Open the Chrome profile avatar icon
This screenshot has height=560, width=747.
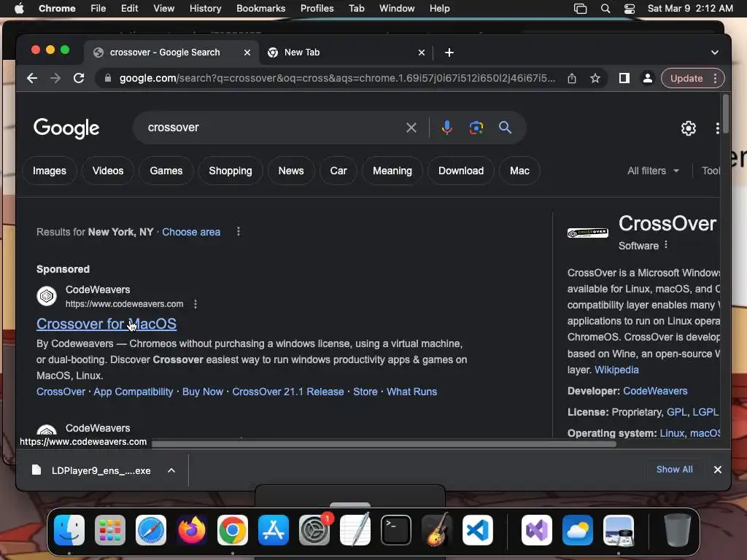[x=648, y=78]
